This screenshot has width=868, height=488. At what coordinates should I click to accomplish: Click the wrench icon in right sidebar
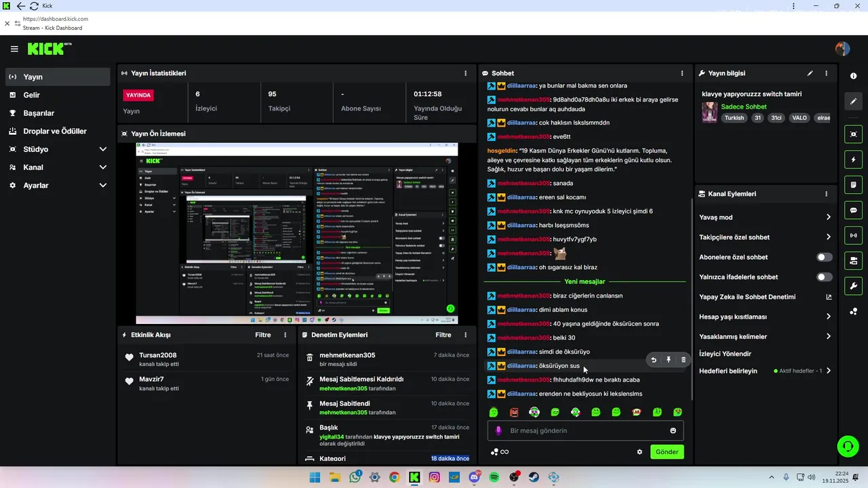click(x=853, y=285)
